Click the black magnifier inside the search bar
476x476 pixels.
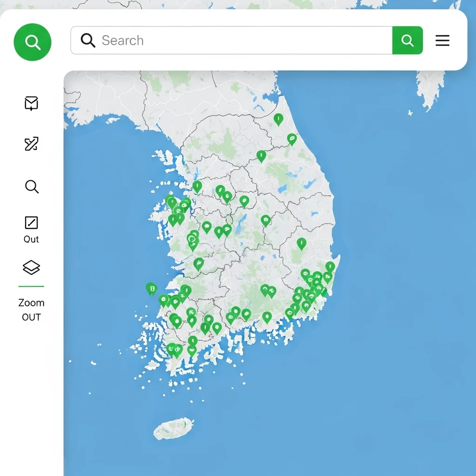pos(88,40)
